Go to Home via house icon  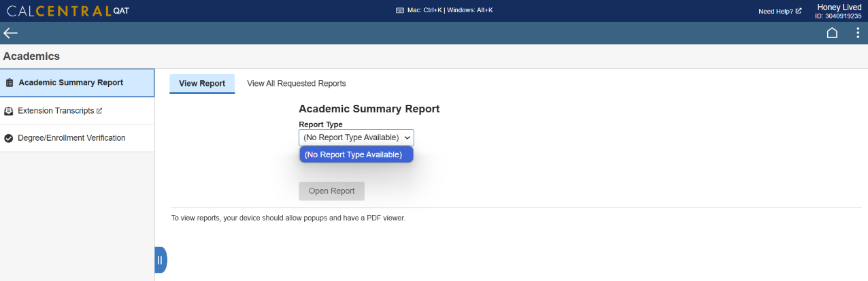click(x=832, y=33)
